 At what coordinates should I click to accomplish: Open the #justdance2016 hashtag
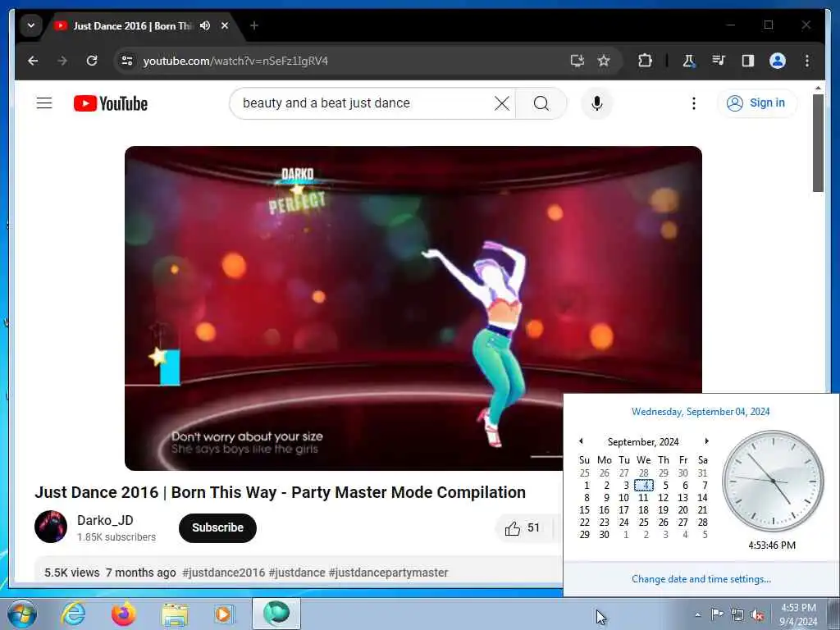pyautogui.click(x=223, y=573)
